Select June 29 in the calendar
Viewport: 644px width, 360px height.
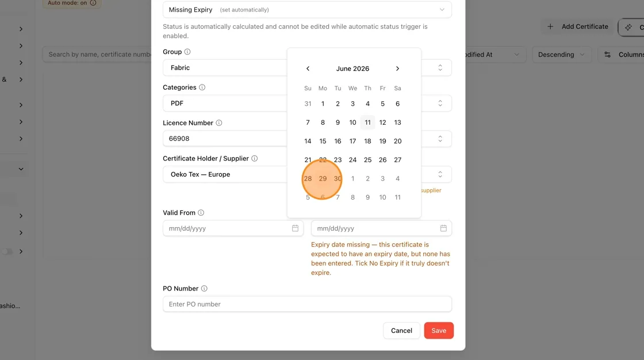pyautogui.click(x=323, y=178)
